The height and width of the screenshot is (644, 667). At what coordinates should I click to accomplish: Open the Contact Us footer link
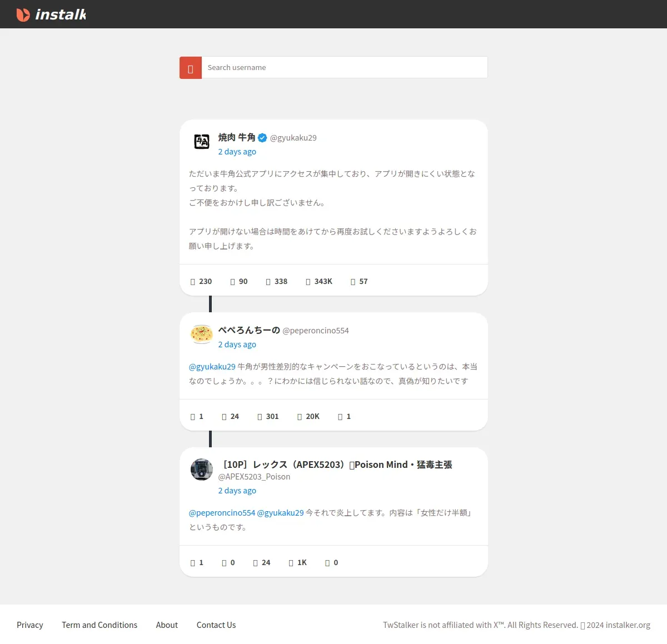[x=216, y=625]
